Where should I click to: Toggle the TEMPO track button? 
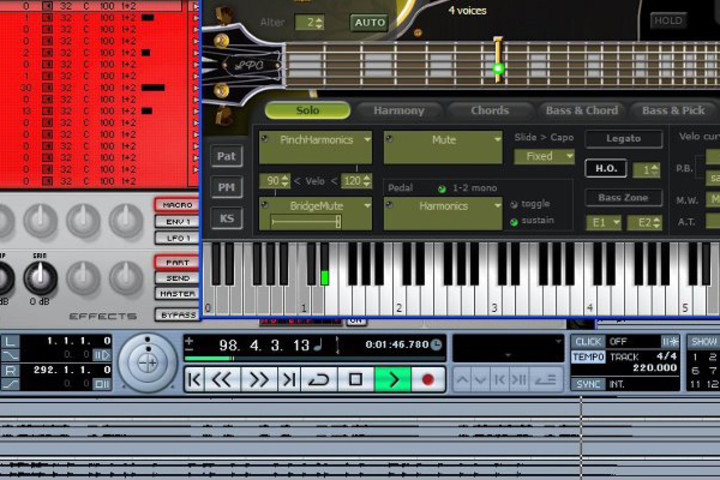(588, 357)
